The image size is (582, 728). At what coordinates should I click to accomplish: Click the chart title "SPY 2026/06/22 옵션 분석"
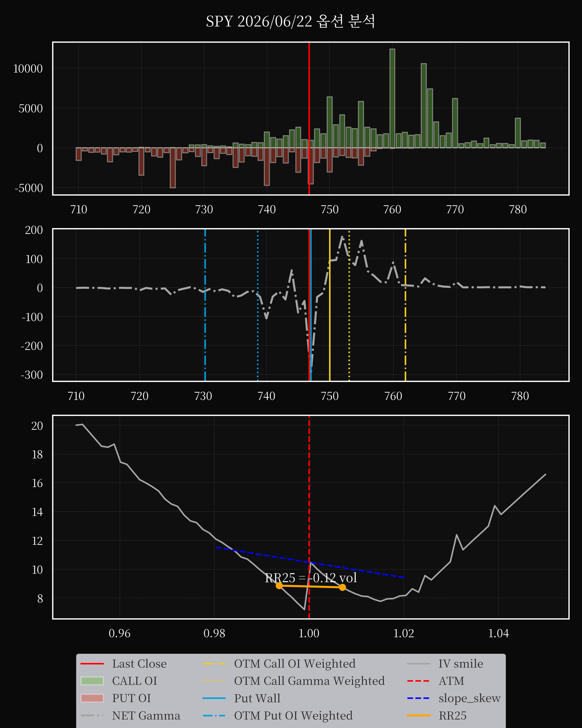pyautogui.click(x=291, y=21)
